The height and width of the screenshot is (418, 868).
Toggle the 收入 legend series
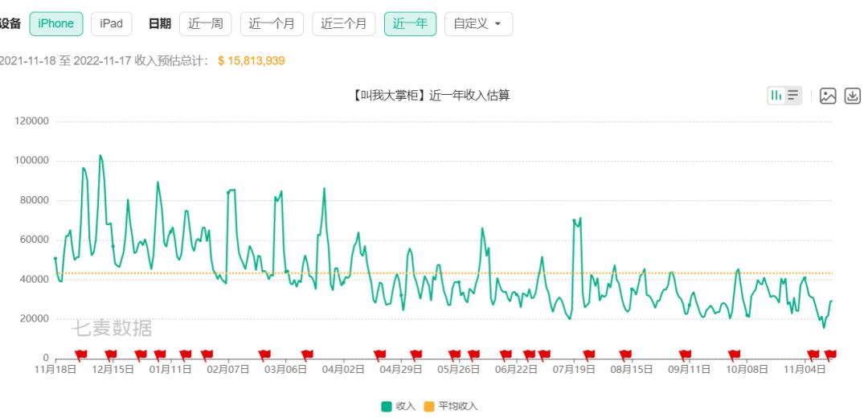[398, 407]
